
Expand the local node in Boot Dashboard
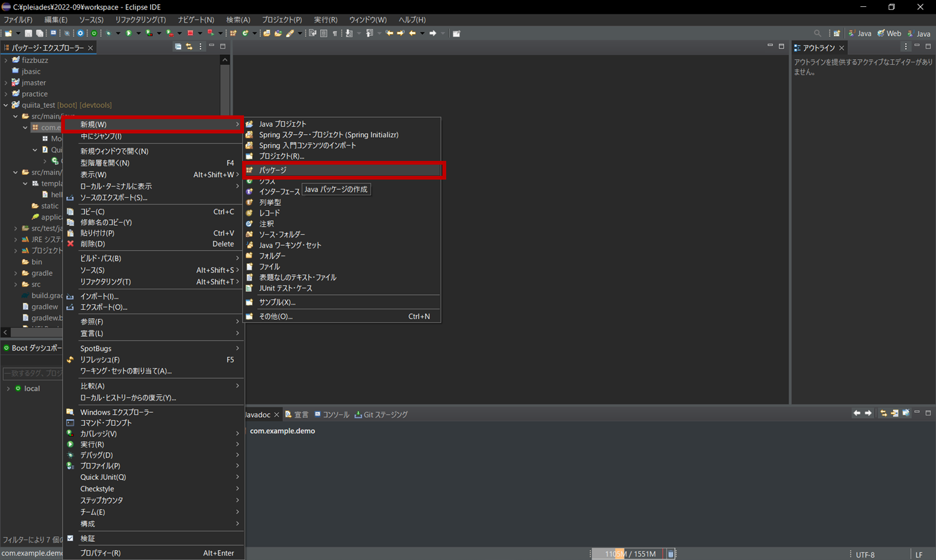[8, 389]
